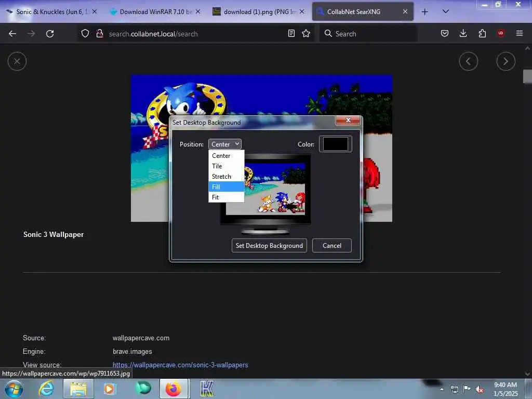This screenshot has height=399, width=532.
Task: Bookmark this page with the star icon
Action: click(306, 33)
